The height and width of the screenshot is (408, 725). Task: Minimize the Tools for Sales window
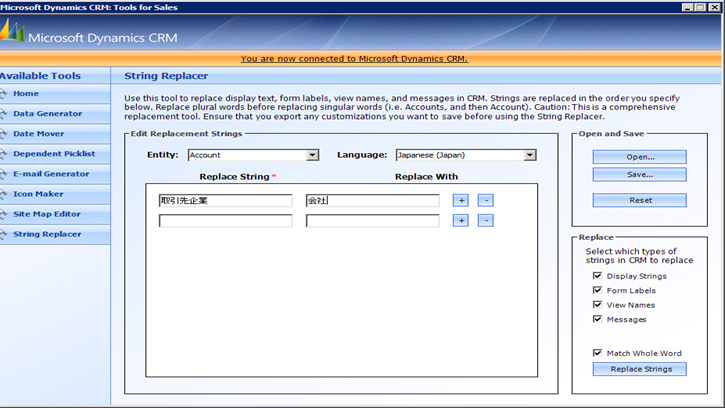(688, 7)
